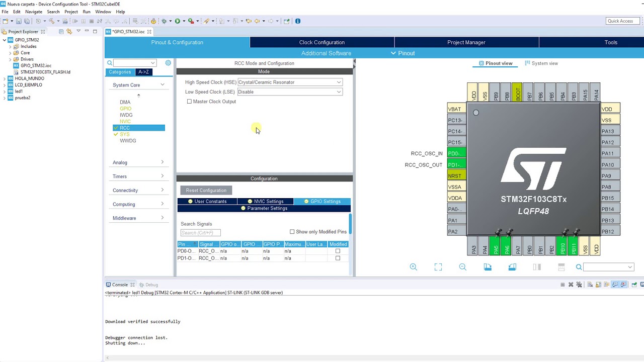This screenshot has width=644, height=362.
Task: Open the Categories settings gear icon
Action: [168, 63]
